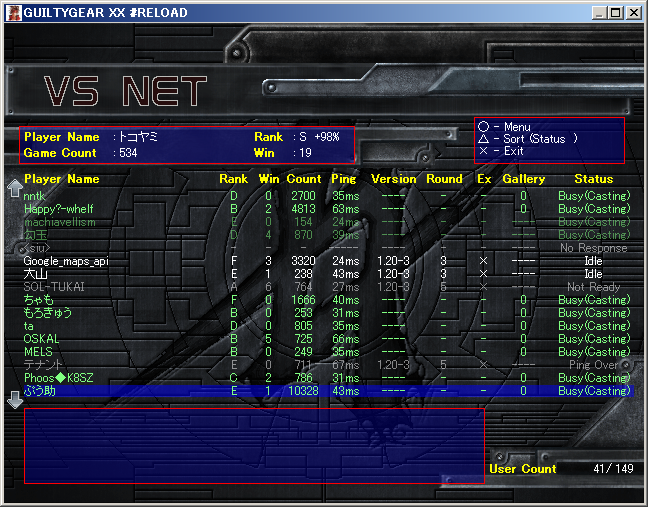Click the VS NET title logo
This screenshot has width=648, height=507.
coord(125,91)
